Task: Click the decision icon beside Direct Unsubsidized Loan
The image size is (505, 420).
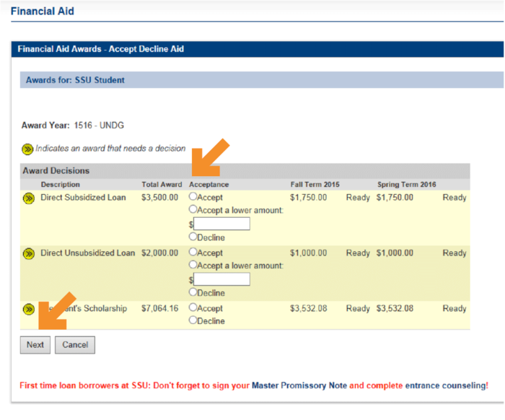Action: (28, 254)
